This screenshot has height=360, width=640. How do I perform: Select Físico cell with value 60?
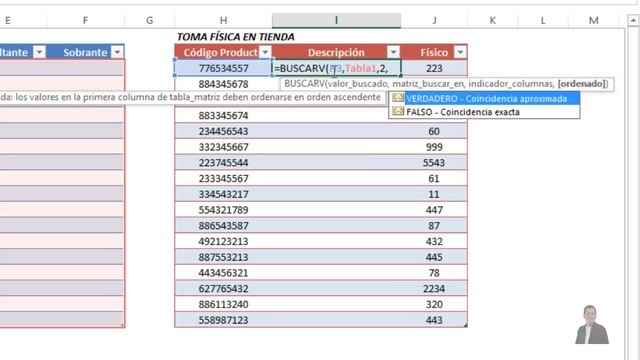pyautogui.click(x=434, y=131)
